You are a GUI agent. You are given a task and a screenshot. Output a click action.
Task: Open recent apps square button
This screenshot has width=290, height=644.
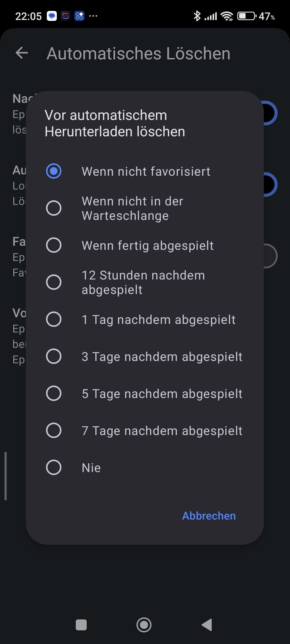click(81, 625)
